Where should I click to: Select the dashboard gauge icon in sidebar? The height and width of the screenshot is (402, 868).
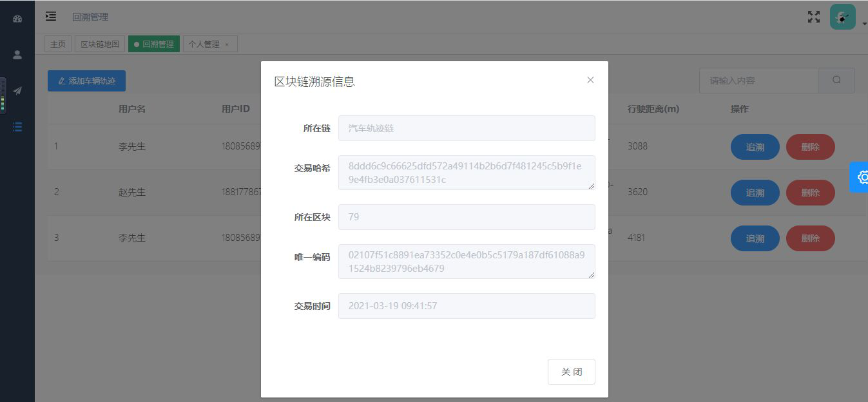(17, 18)
